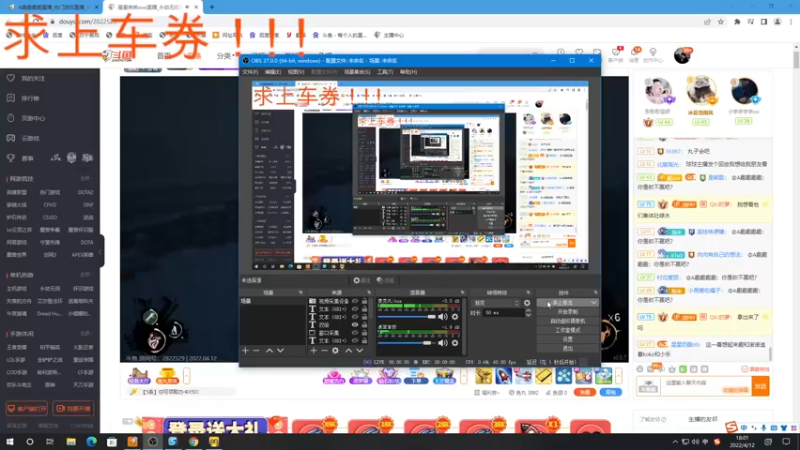Toggle visibility of 视频采集设备 source
Screen dimensions: 800x450
[355, 301]
